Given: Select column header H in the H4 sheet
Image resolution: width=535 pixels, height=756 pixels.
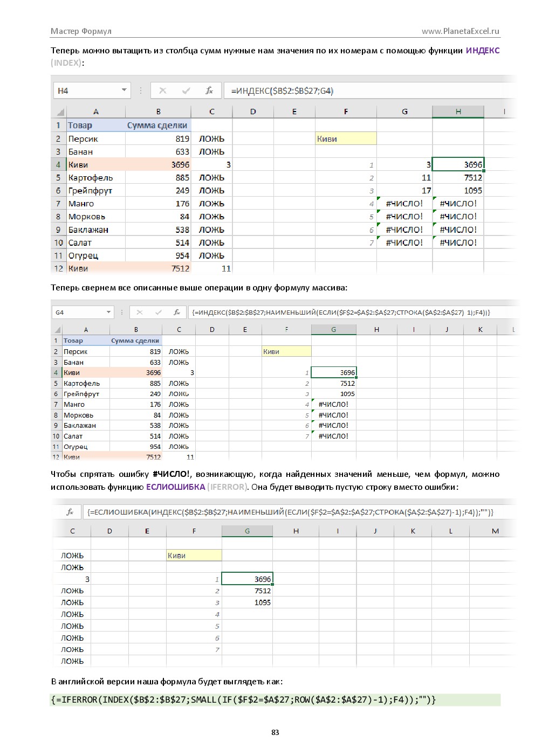Looking at the screenshot, I should (458, 112).
